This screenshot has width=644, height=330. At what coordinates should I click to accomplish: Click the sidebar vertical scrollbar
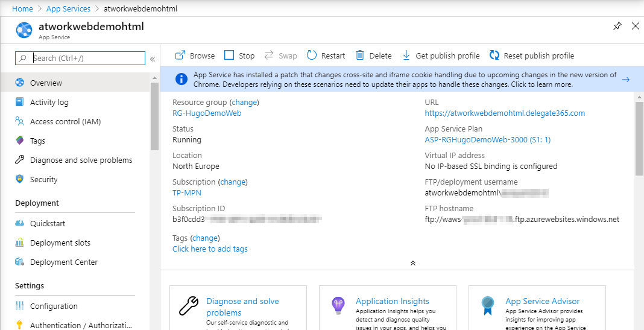click(x=155, y=115)
